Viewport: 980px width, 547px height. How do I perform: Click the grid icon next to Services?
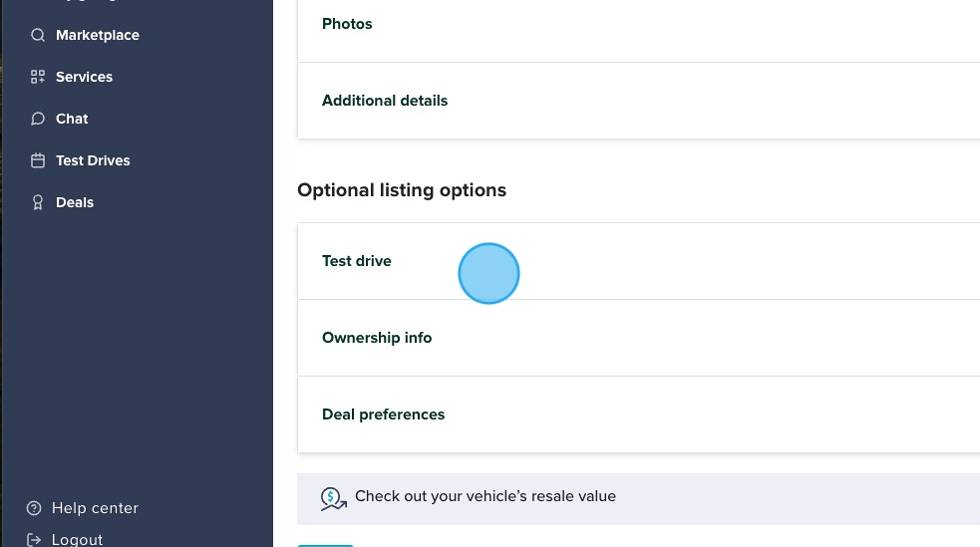click(38, 77)
